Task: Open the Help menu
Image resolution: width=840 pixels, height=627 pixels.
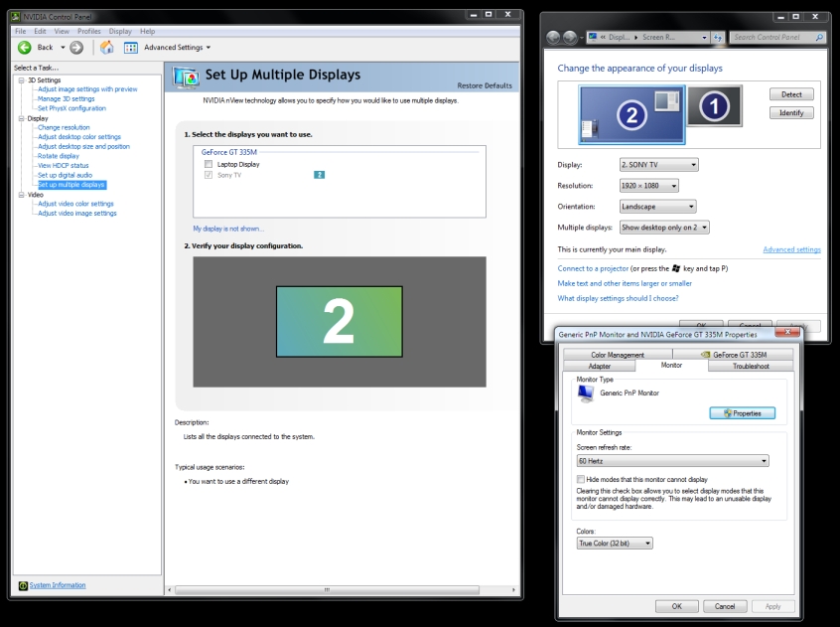Action: point(147,31)
